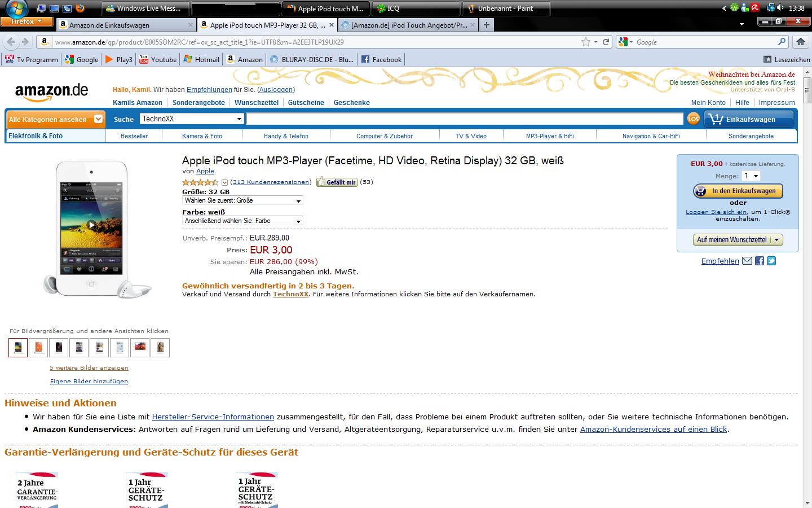Bookmark this page with the star icon
This screenshot has width=812, height=508.
pos(586,42)
